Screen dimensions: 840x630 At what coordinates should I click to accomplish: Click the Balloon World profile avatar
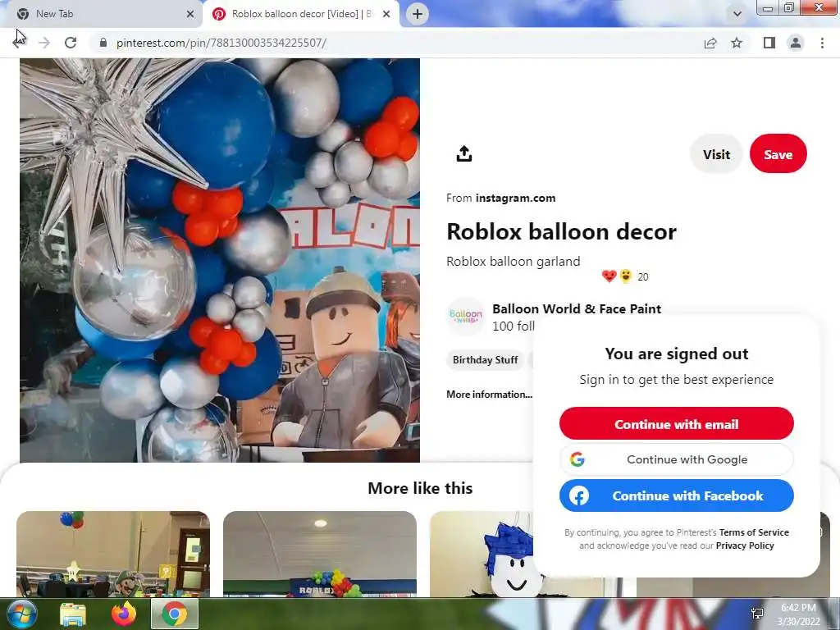[466, 316]
